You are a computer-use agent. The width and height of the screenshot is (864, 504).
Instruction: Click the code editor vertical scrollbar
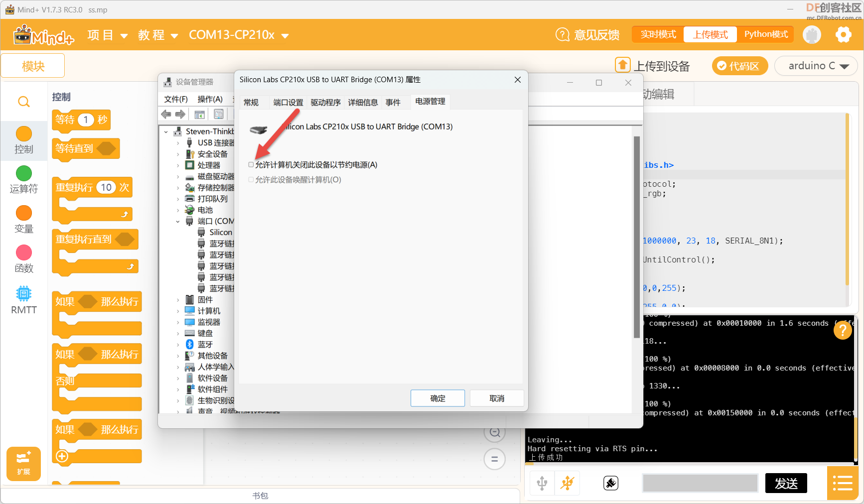coord(847,200)
